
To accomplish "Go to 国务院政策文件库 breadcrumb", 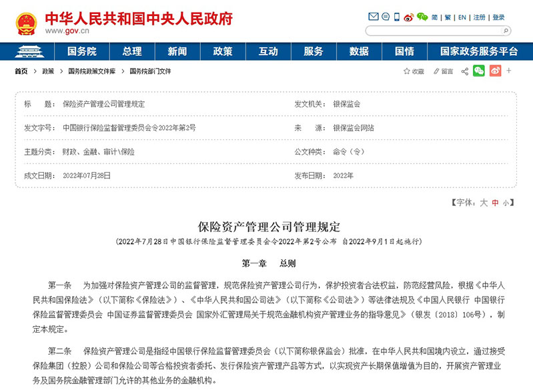I will tap(92, 71).
